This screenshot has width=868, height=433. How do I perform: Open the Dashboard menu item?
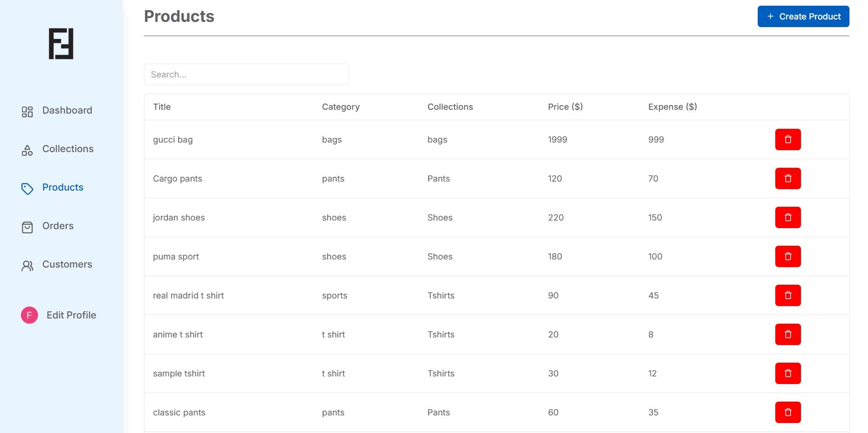click(67, 110)
